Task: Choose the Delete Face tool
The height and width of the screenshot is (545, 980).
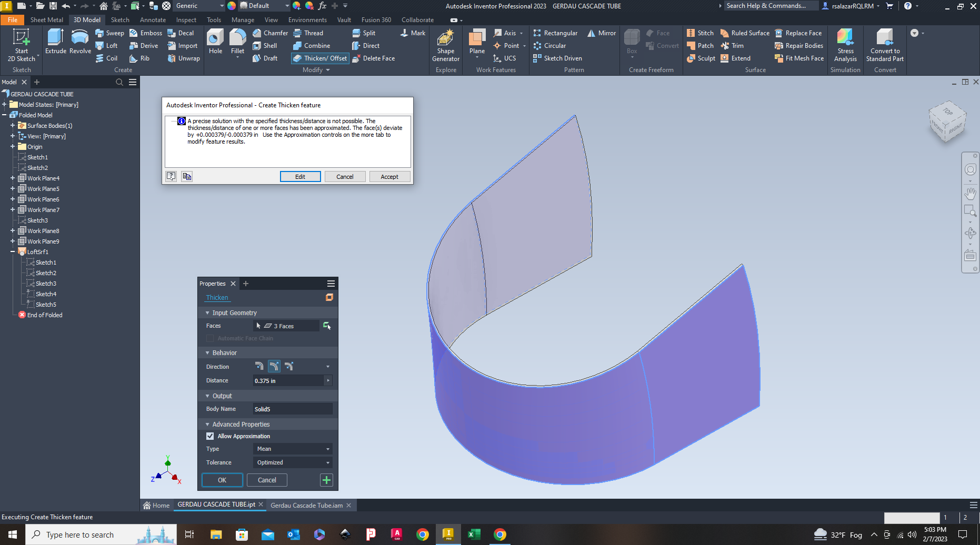Action: (x=373, y=58)
